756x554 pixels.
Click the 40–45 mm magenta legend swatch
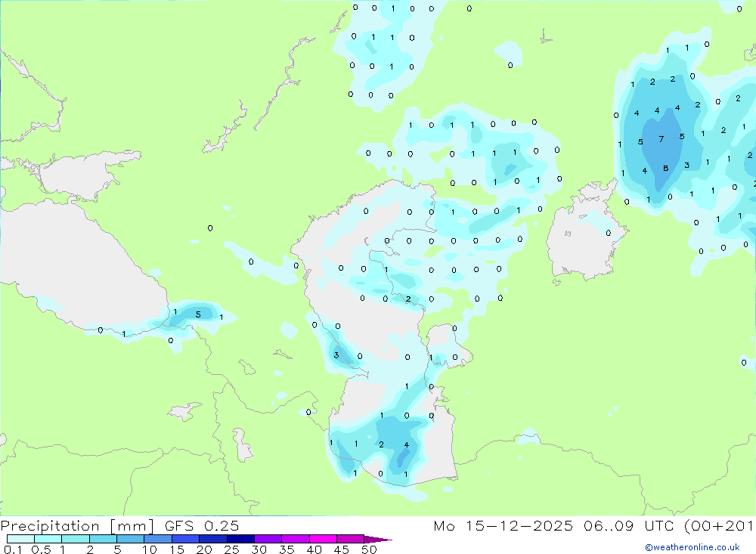(323, 539)
